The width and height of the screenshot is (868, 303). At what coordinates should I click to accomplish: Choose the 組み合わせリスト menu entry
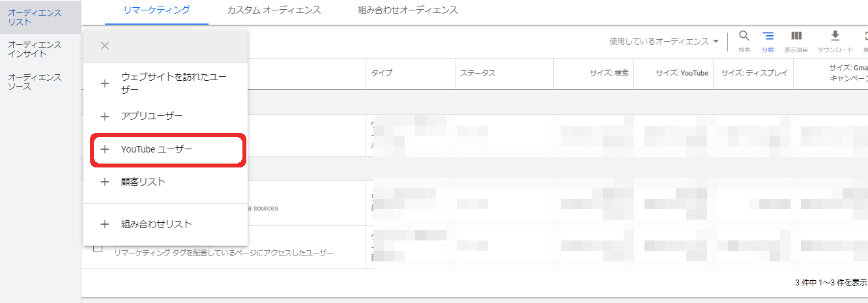tap(166, 224)
